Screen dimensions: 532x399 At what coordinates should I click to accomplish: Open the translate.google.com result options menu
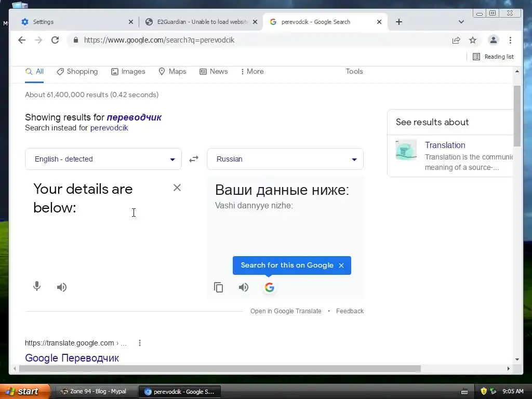pyautogui.click(x=139, y=343)
